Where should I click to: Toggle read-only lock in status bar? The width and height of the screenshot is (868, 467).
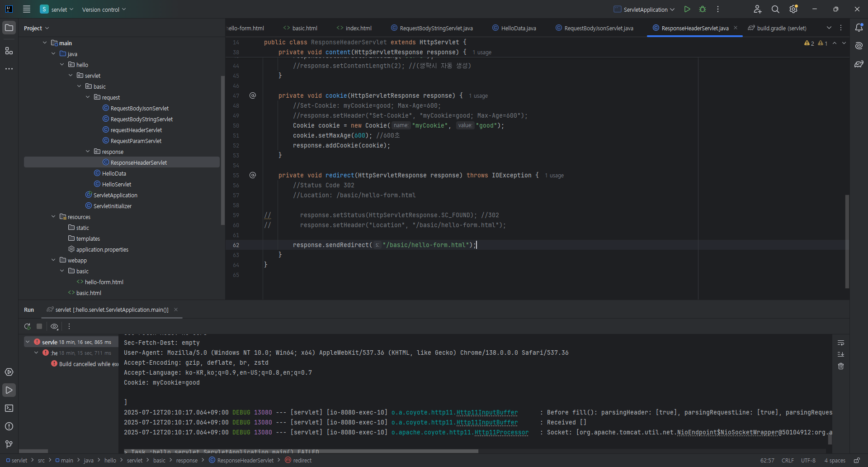857,460
